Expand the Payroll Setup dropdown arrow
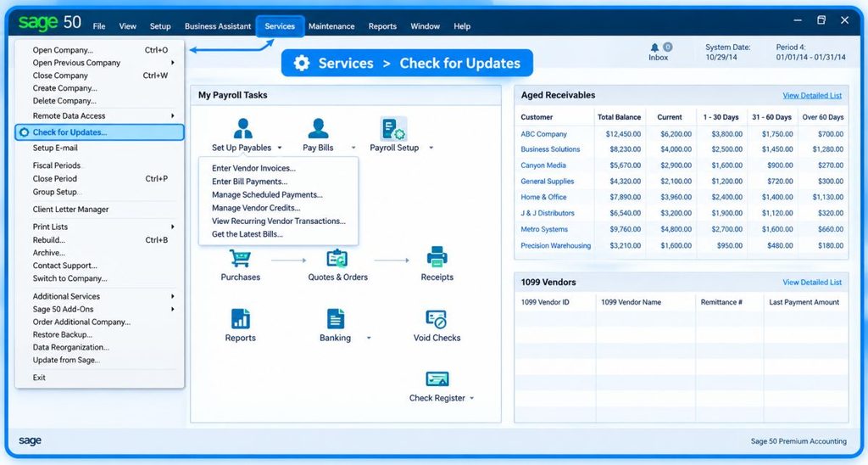The height and width of the screenshot is (465, 868). click(x=431, y=148)
